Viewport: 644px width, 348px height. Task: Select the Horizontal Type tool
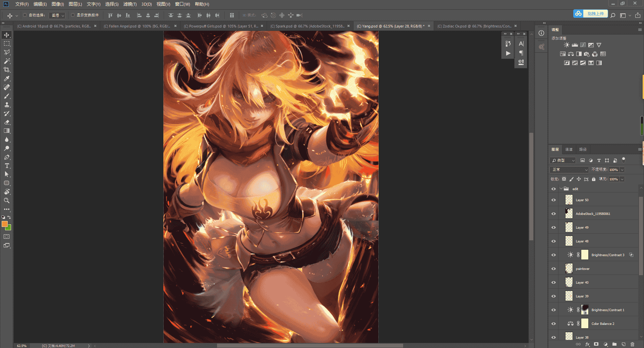click(x=7, y=166)
